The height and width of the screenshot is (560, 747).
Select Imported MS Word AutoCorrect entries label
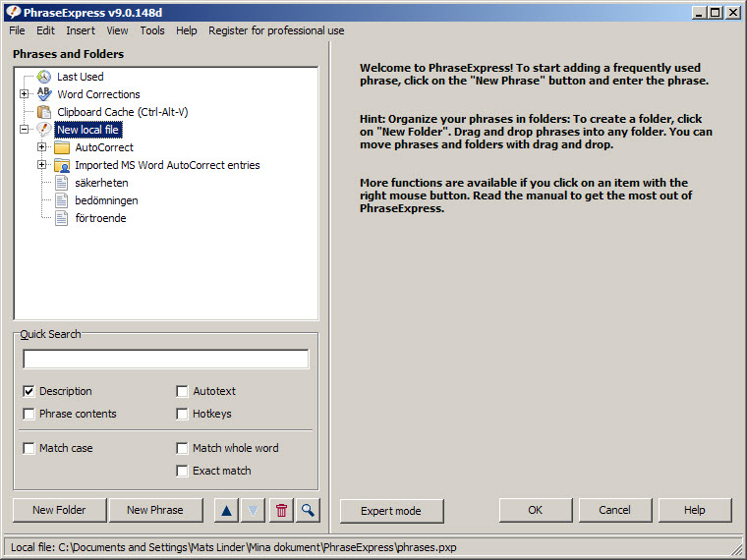[x=167, y=165]
